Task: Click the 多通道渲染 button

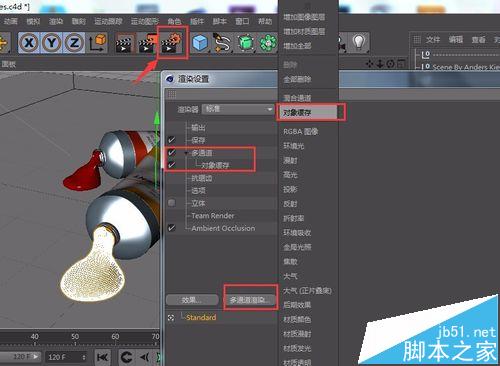Action: pos(251,300)
